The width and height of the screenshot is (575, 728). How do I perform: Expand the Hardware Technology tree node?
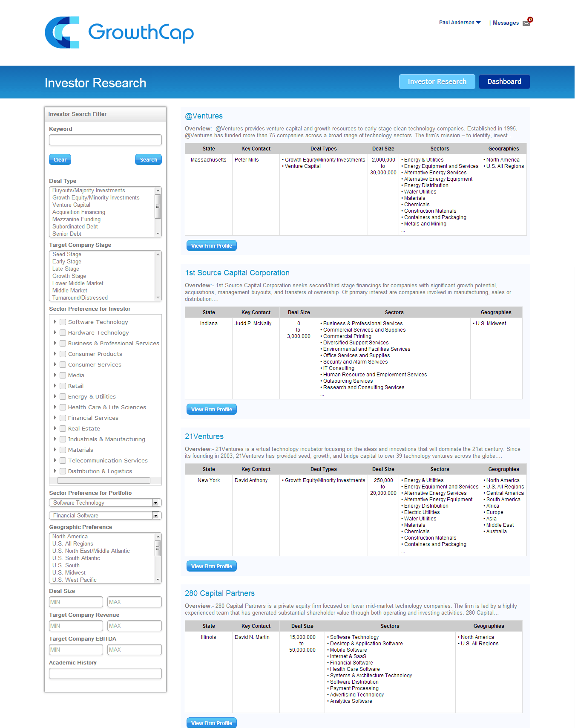click(x=55, y=332)
